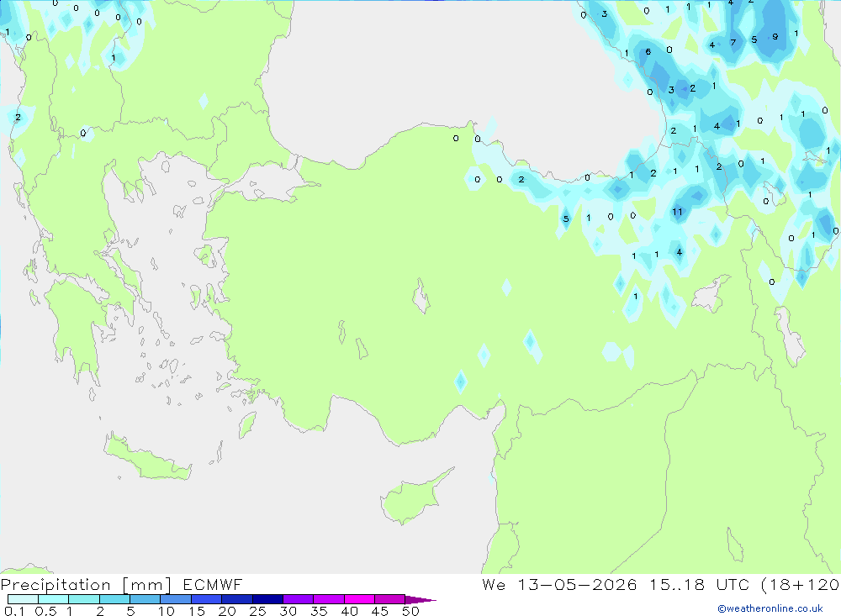Select the 25–30 mm navy legend swatch
This screenshot has height=616, width=841.
tap(267, 599)
